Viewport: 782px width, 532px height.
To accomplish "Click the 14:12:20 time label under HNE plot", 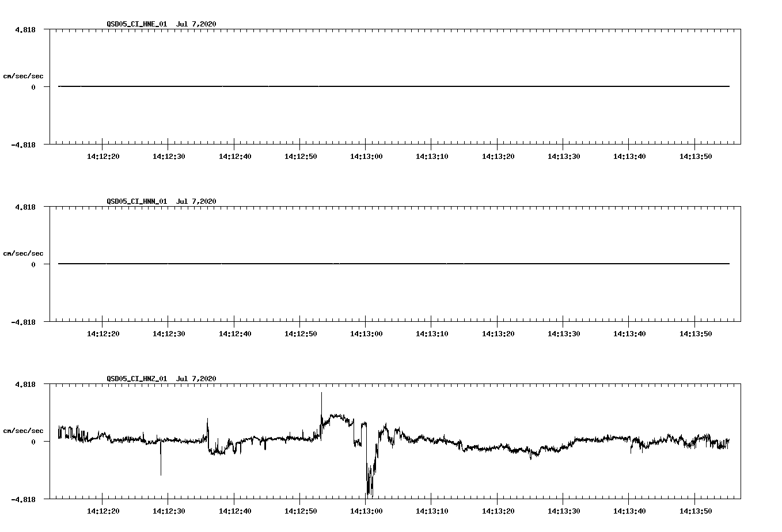I will click(x=103, y=157).
